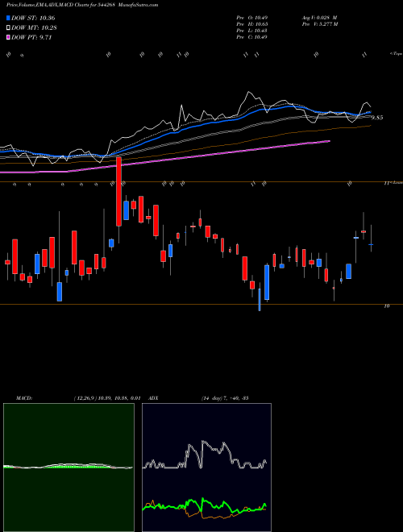Select the DOW PT value label
This screenshot has height=532, width=403.
coord(31,37)
